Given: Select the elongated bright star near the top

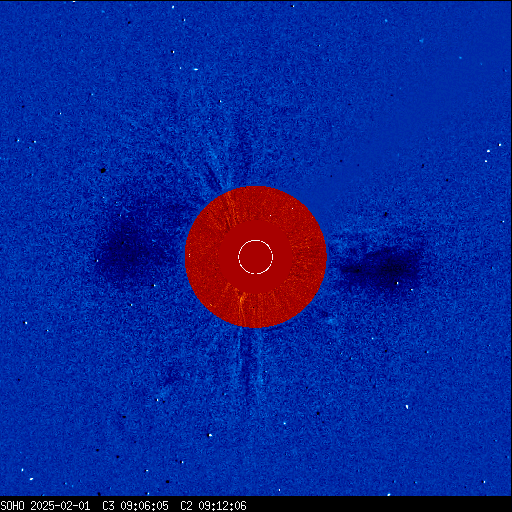Looking at the screenshot, I should pos(196,69).
